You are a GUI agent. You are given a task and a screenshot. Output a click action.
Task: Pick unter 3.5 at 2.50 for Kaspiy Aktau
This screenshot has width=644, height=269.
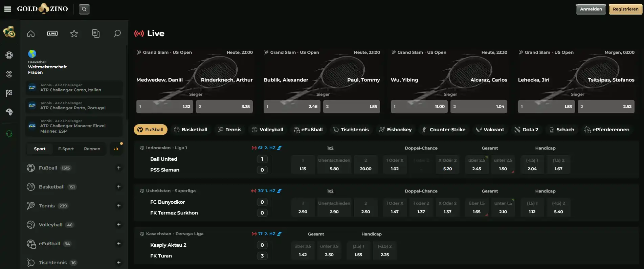(329, 250)
